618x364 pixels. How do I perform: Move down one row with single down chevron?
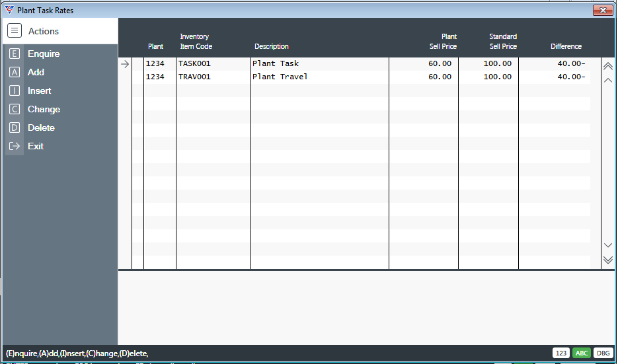click(x=608, y=245)
